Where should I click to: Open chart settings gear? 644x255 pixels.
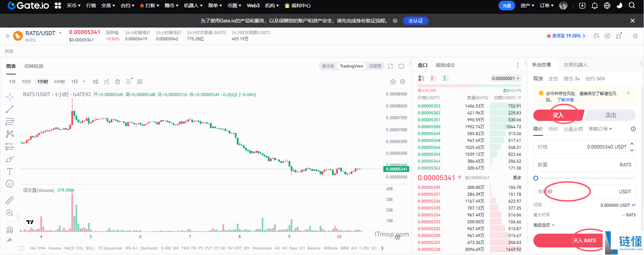click(x=403, y=82)
